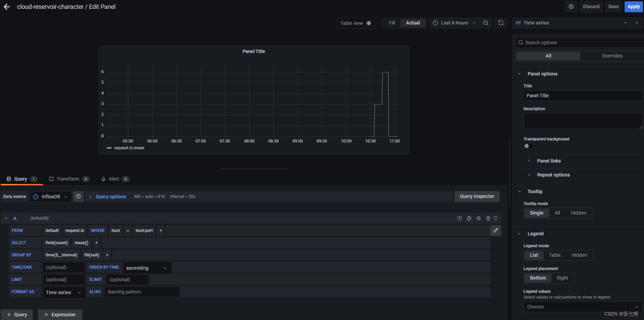Switch to Query tab
This screenshot has height=320, width=644.
(x=22, y=179)
